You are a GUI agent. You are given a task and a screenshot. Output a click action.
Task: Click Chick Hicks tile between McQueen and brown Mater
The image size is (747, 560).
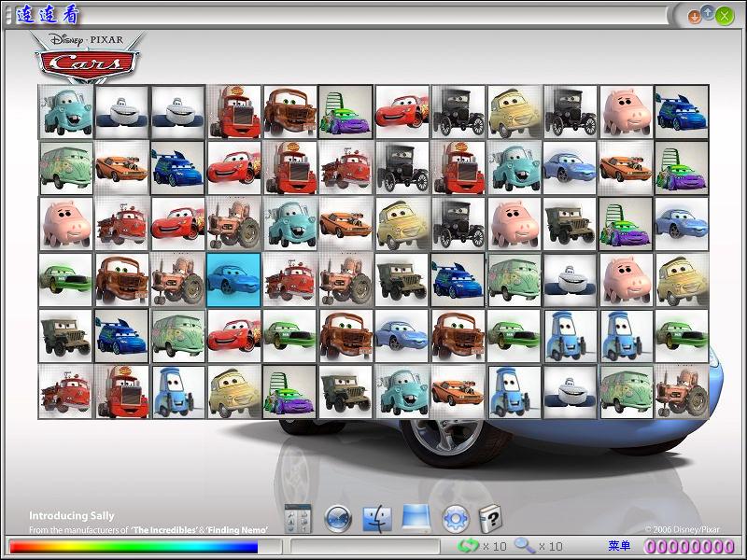tap(289, 336)
